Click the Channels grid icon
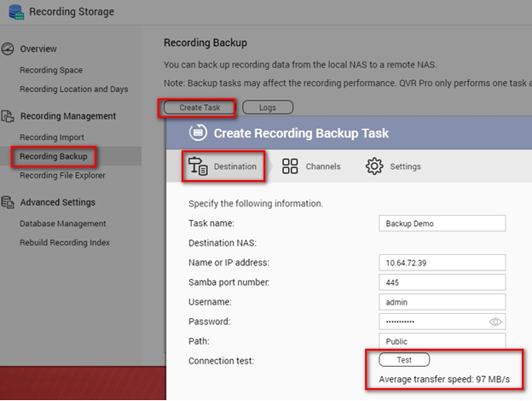Image resolution: width=532 pixels, height=401 pixels. [x=290, y=166]
